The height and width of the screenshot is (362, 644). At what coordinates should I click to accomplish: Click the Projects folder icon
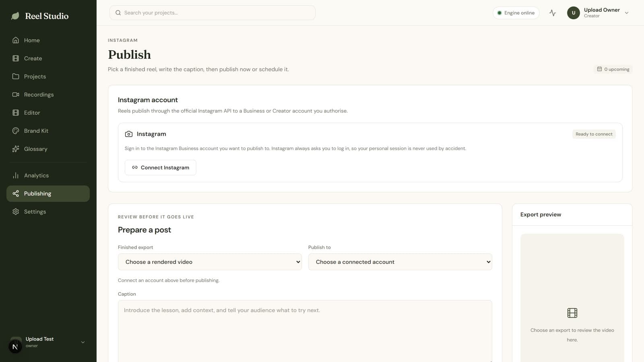point(16,76)
